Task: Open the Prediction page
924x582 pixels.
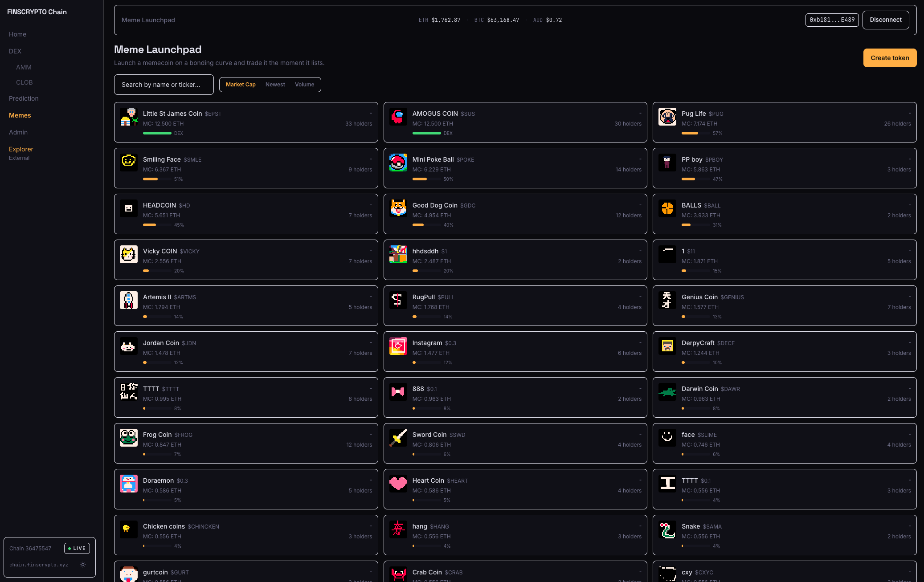Action: click(24, 98)
